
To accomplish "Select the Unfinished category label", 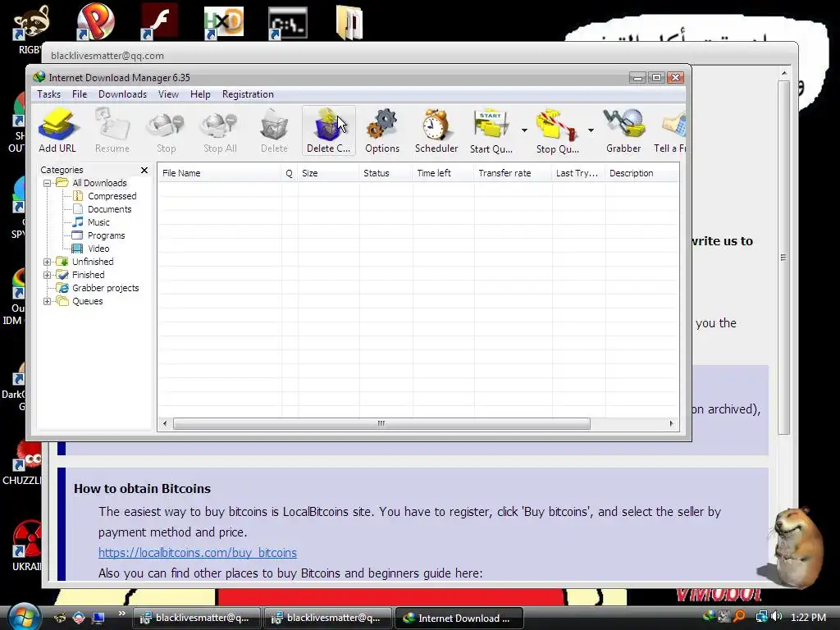I will pos(93,262).
